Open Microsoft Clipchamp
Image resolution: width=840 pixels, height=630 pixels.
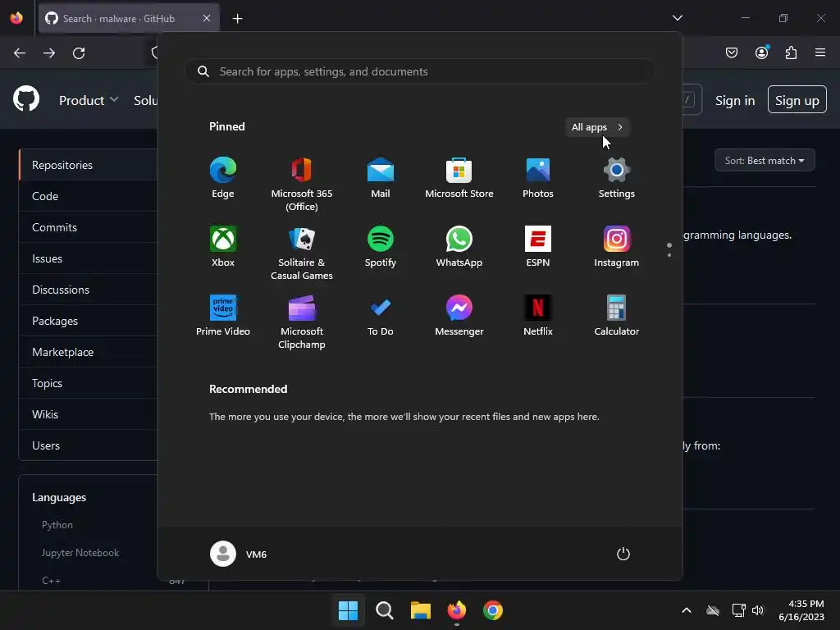302,322
